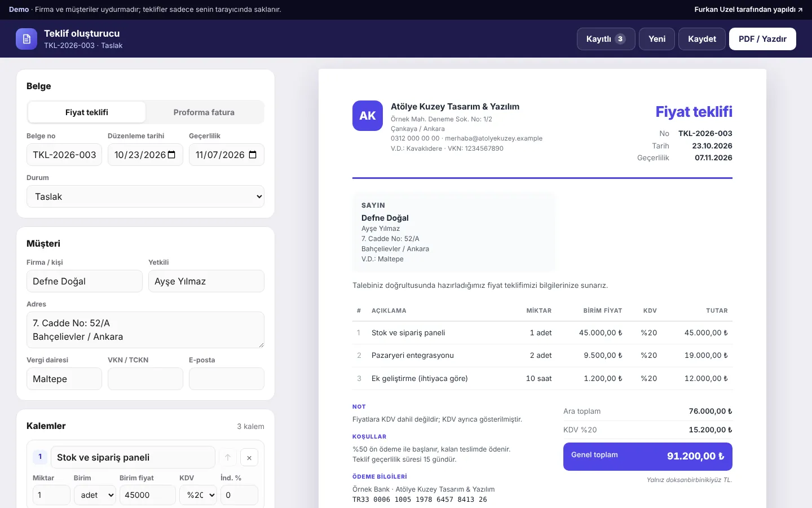Screen dimensions: 812x508
Task: Click the Fiyat teklifi title in preview
Action: [x=694, y=112]
